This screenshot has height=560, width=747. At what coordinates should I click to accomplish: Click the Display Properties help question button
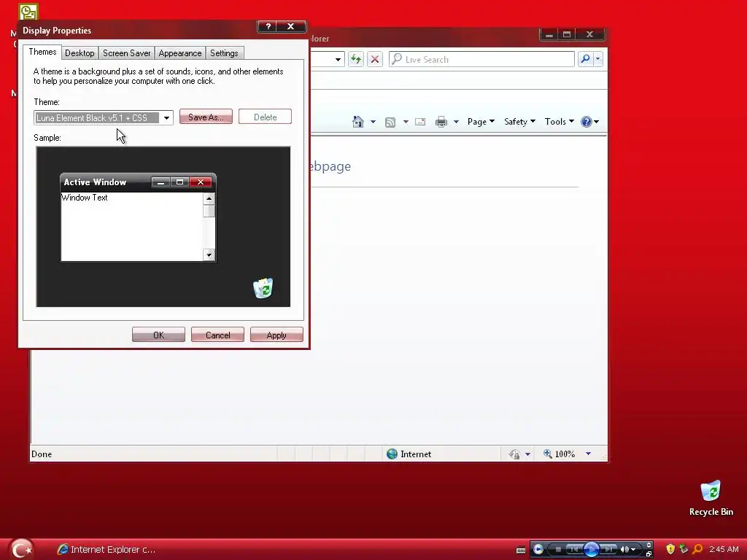(x=268, y=27)
